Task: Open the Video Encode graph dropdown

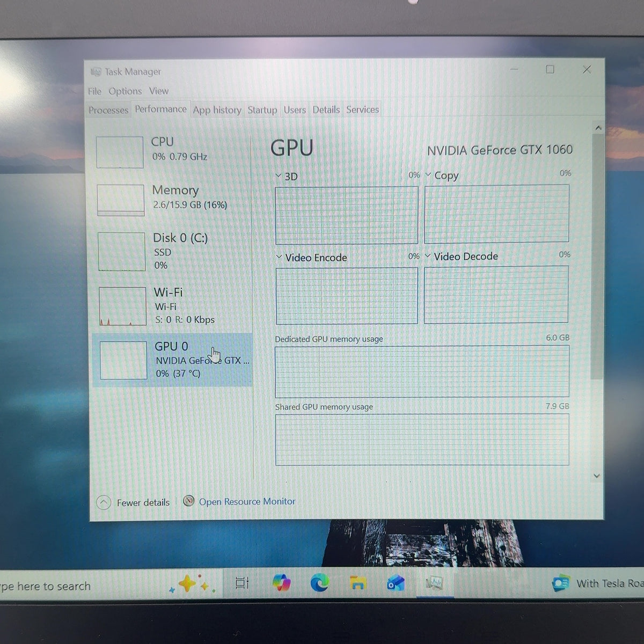Action: click(x=279, y=257)
